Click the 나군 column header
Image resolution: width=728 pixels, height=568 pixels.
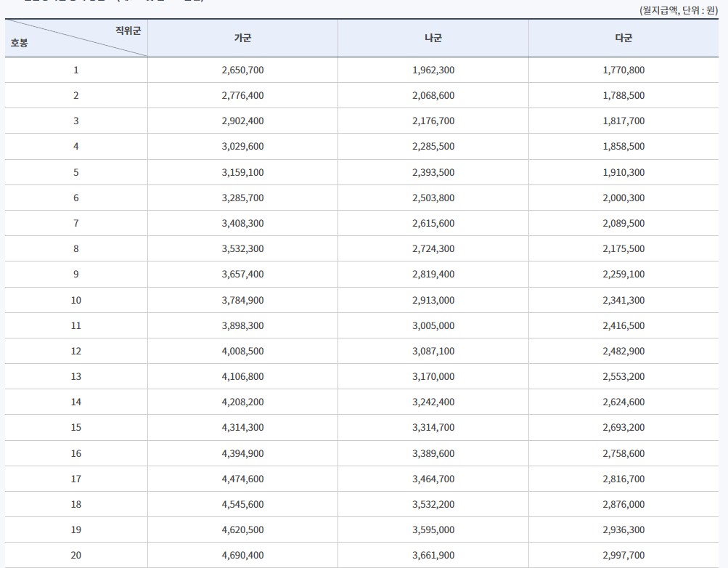pyautogui.click(x=433, y=38)
